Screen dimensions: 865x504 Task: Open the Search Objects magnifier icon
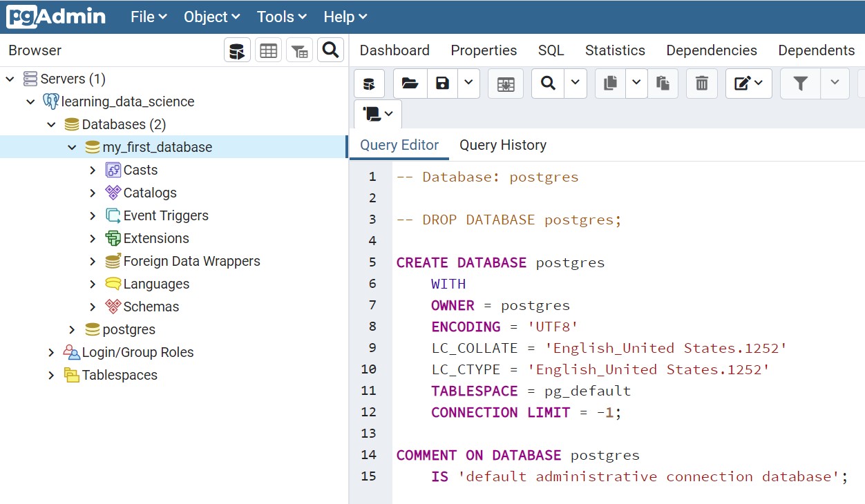(330, 50)
